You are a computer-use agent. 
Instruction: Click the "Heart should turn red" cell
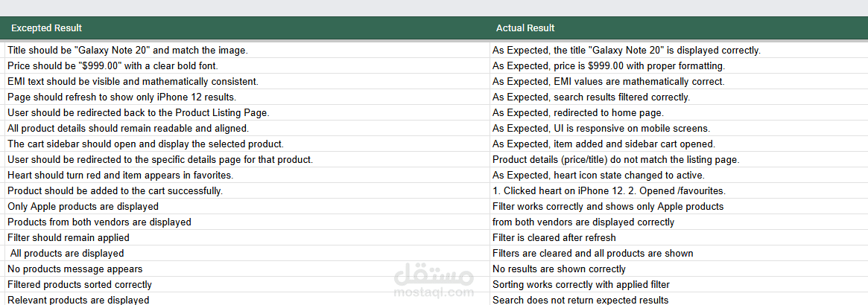pos(120,176)
